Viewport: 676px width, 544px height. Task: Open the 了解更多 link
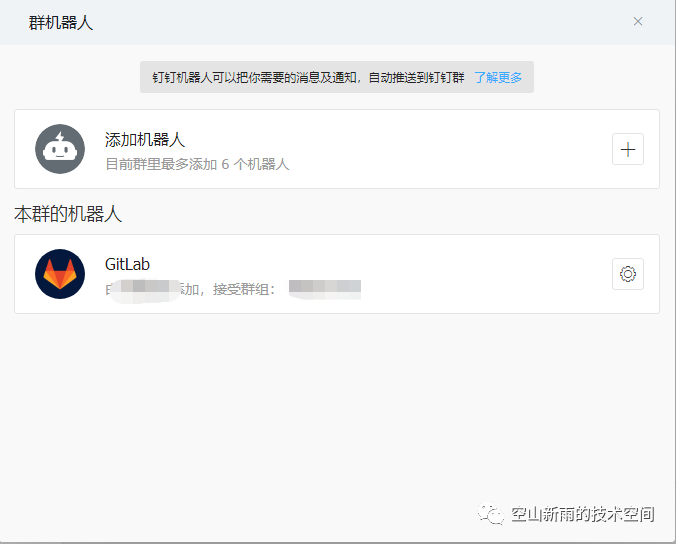pos(498,78)
